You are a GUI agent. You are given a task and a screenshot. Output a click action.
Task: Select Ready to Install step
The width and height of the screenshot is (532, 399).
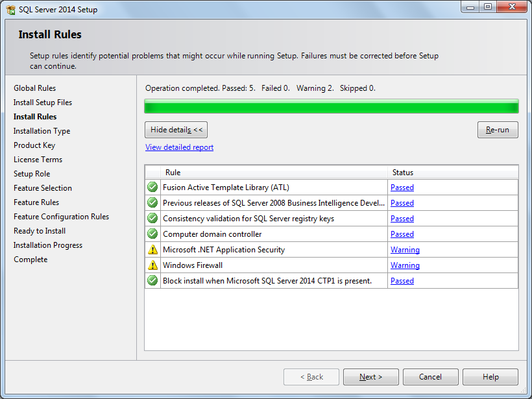(40, 231)
